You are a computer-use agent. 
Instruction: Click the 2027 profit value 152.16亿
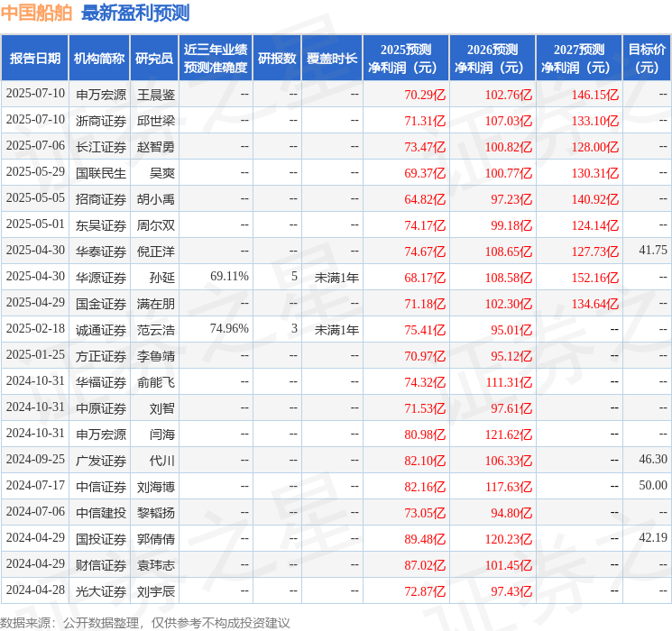595,278
